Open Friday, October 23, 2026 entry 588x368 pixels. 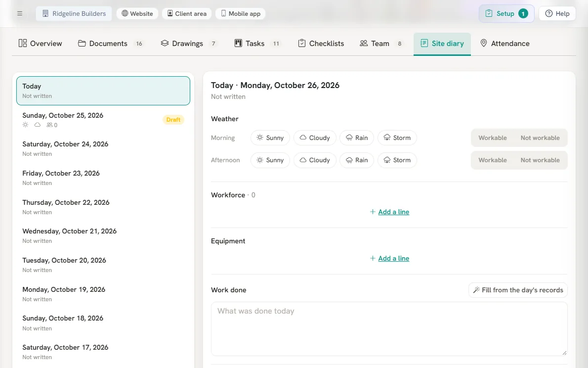click(103, 178)
